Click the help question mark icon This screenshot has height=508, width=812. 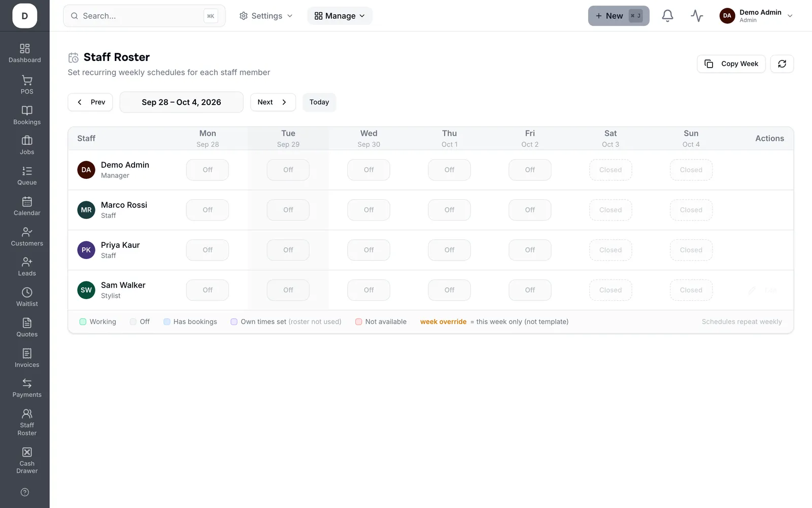point(25,492)
